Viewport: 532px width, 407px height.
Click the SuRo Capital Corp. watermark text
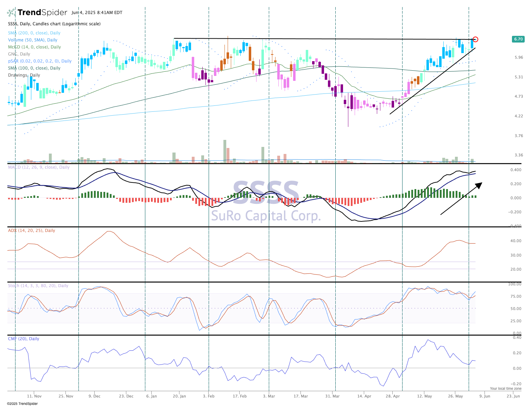pos(266,215)
